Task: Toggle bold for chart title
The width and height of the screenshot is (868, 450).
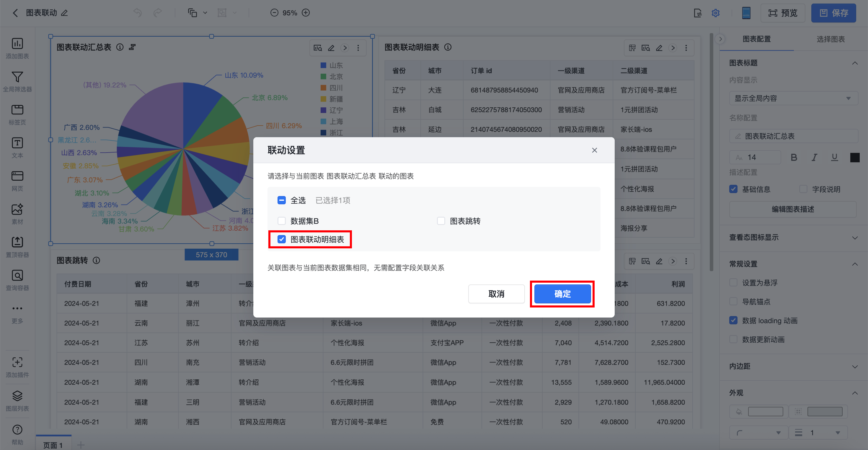Action: [x=794, y=157]
